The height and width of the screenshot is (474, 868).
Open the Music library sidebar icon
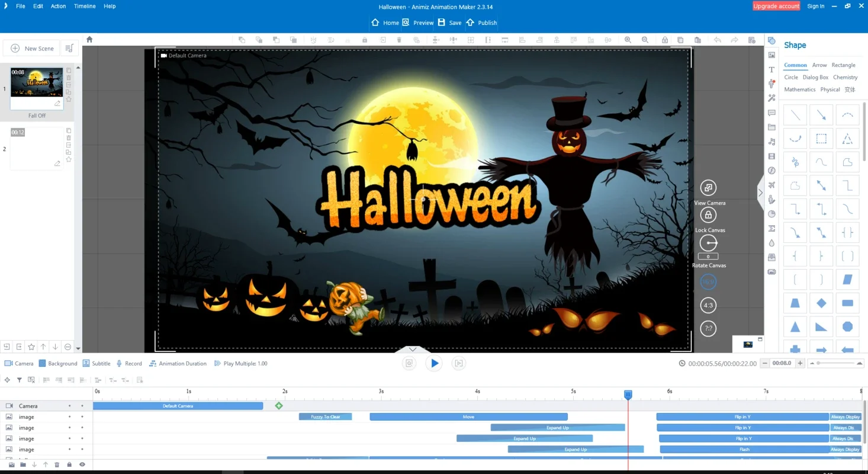(771, 142)
